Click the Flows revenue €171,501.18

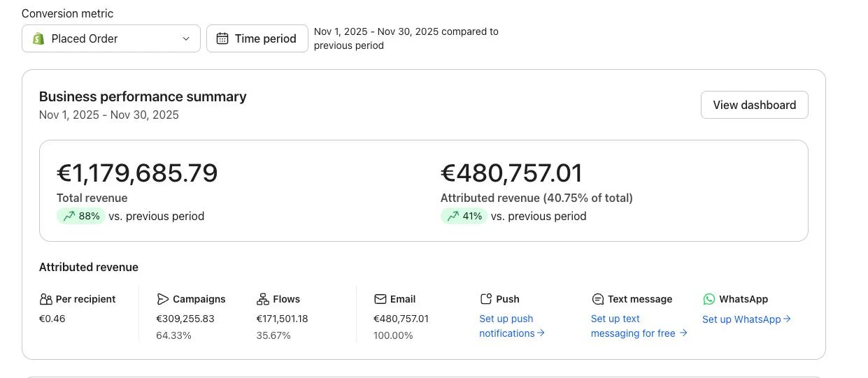[x=282, y=319]
